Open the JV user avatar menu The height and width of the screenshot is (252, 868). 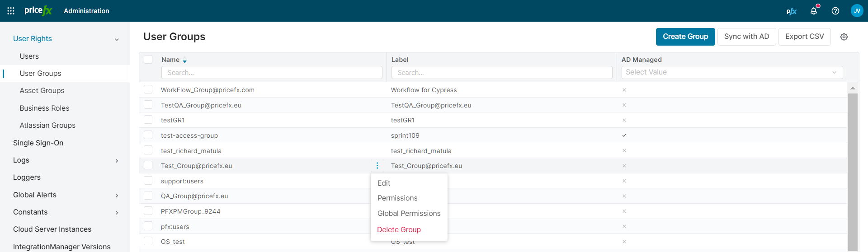(857, 11)
